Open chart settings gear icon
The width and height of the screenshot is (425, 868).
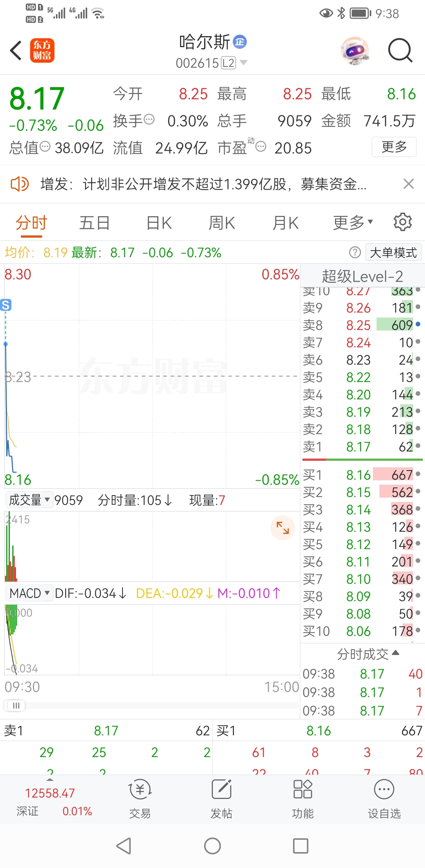(x=403, y=222)
